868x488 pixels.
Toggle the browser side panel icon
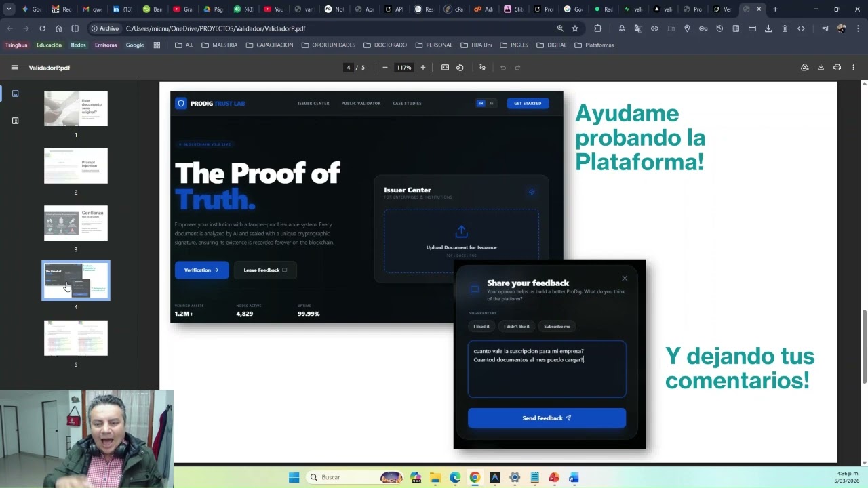[x=75, y=28]
